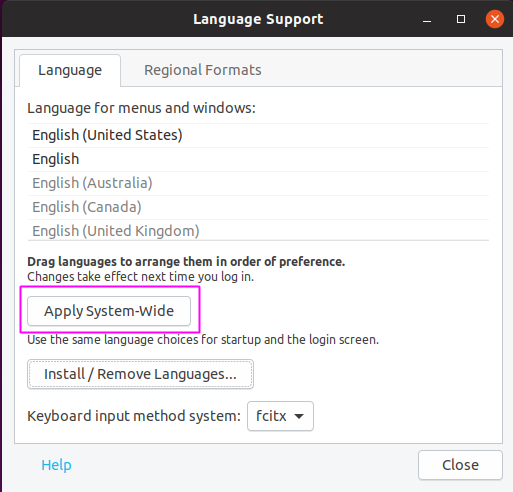This screenshot has height=492, width=513.
Task: Select the plain English entry in the list
Action: [258, 159]
